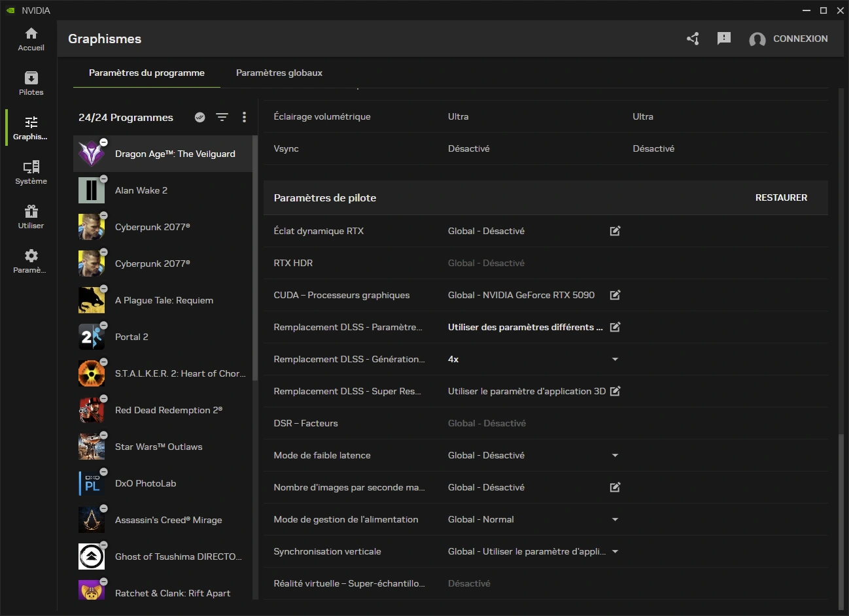Select S.T.A.L.K.E.R. 2 Heart of Chornobyl
The width and height of the screenshot is (849, 616).
click(162, 373)
